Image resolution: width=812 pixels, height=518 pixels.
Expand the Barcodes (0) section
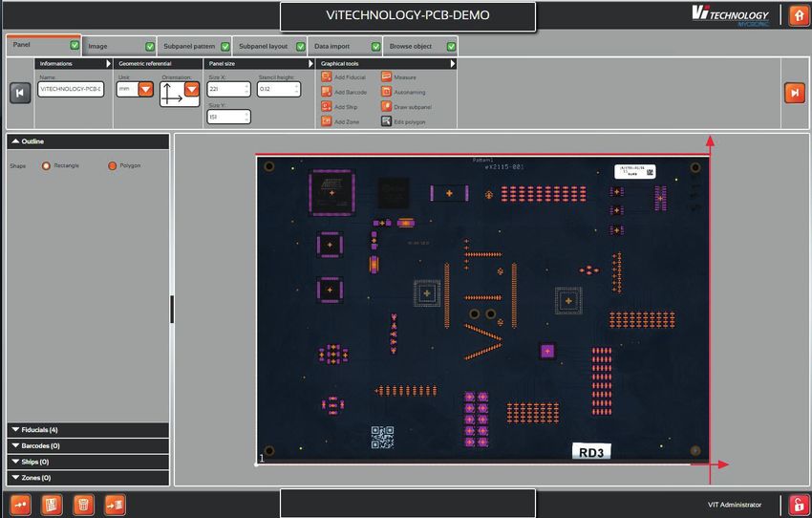pos(88,446)
